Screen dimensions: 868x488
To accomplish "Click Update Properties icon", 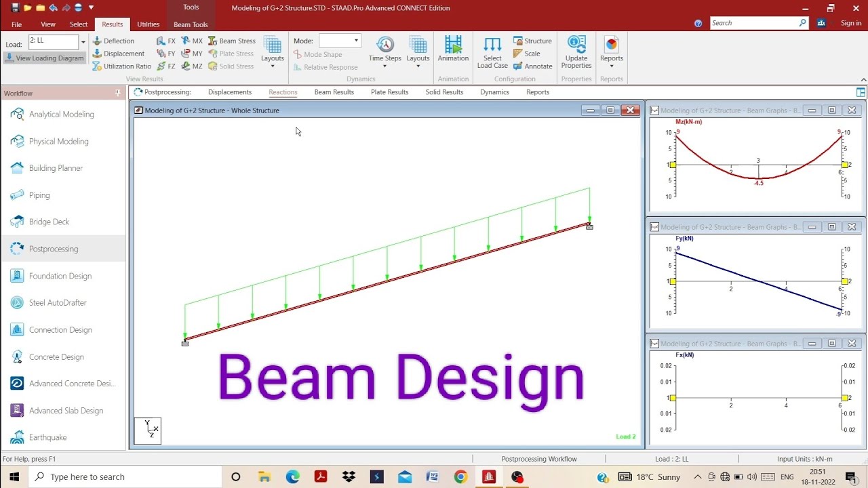I will [576, 52].
